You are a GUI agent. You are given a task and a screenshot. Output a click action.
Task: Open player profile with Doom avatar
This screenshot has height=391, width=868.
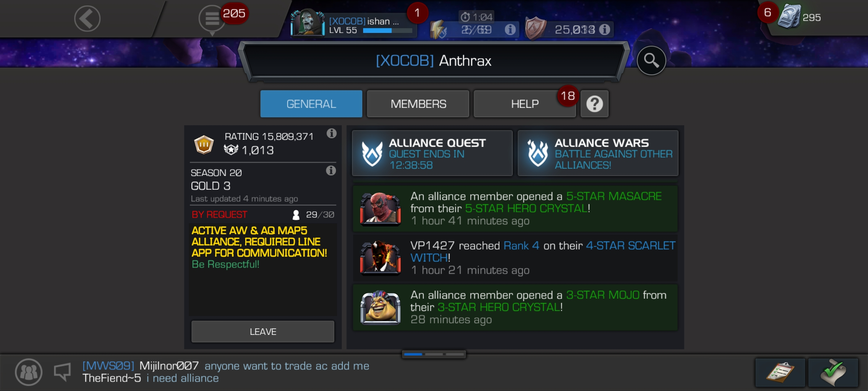pos(307,22)
